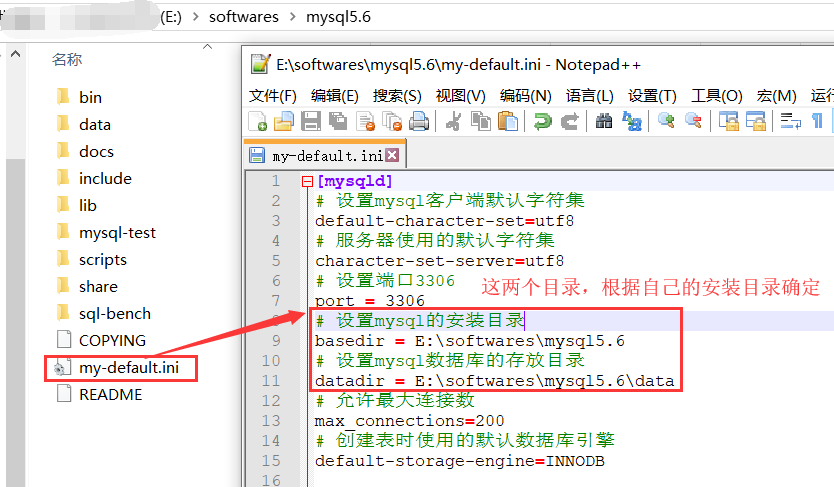Click the Cut scissors icon

click(x=454, y=121)
